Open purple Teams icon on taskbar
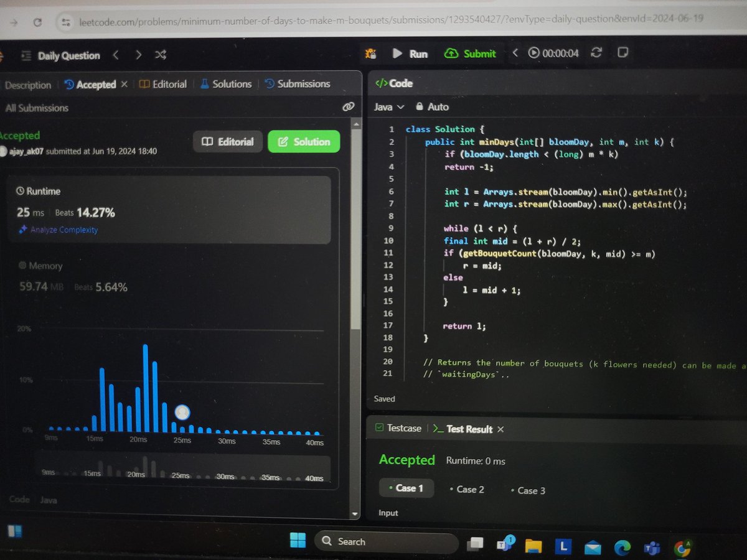 coord(652,548)
